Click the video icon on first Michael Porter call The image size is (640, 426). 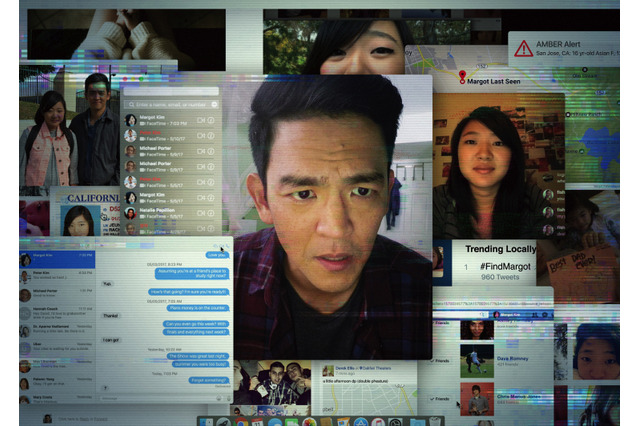(201, 150)
